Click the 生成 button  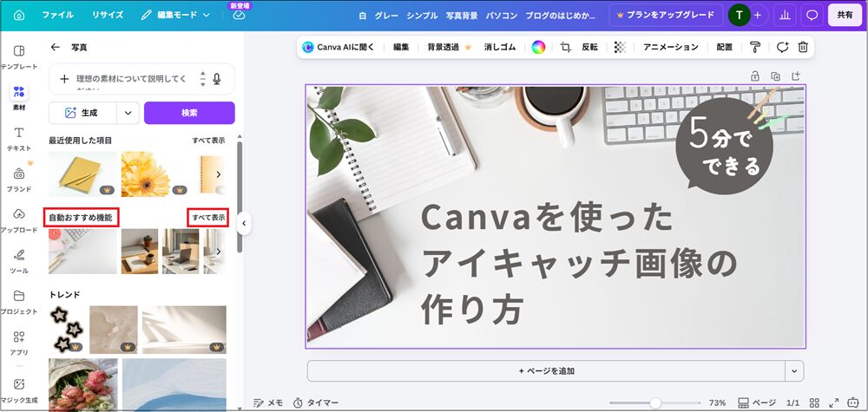point(82,113)
